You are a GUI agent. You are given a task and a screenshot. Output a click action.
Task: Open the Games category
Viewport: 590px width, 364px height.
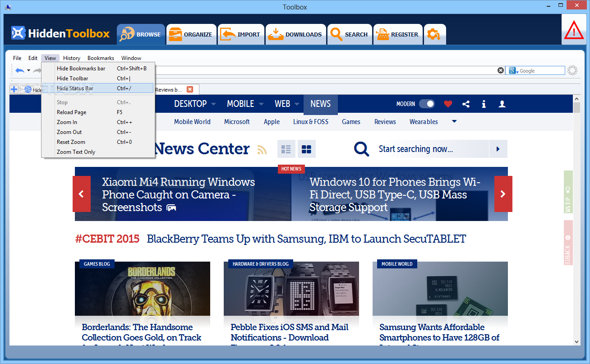point(351,122)
